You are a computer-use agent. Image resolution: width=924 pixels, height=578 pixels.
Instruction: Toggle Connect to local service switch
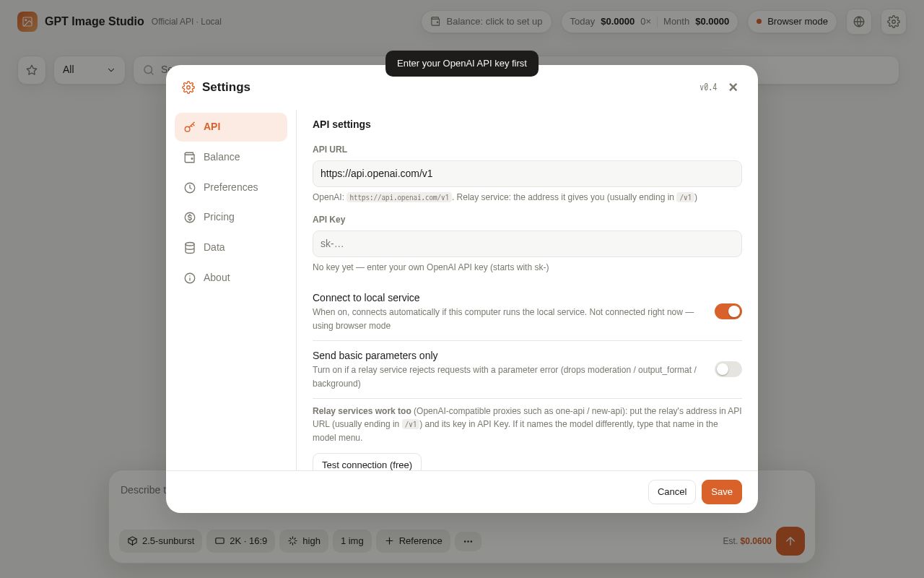point(728,311)
